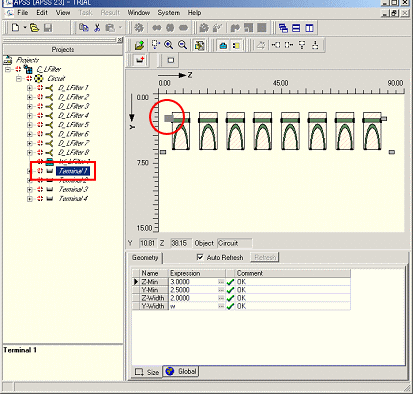
Task: Click the first filter cell in the layout
Action: [x=181, y=131]
